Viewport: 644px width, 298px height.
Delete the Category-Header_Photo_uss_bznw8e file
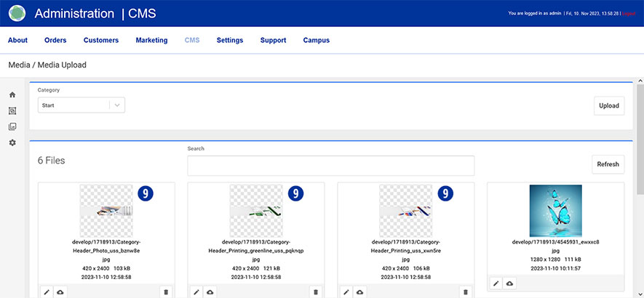165,291
